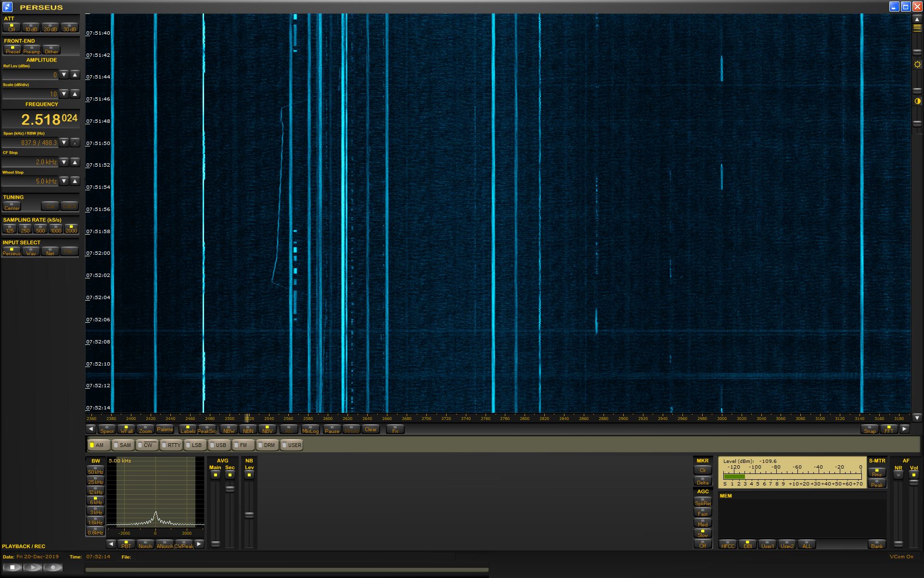Lower the Ref Lev value arrow
924x578 pixels.
click(x=64, y=75)
